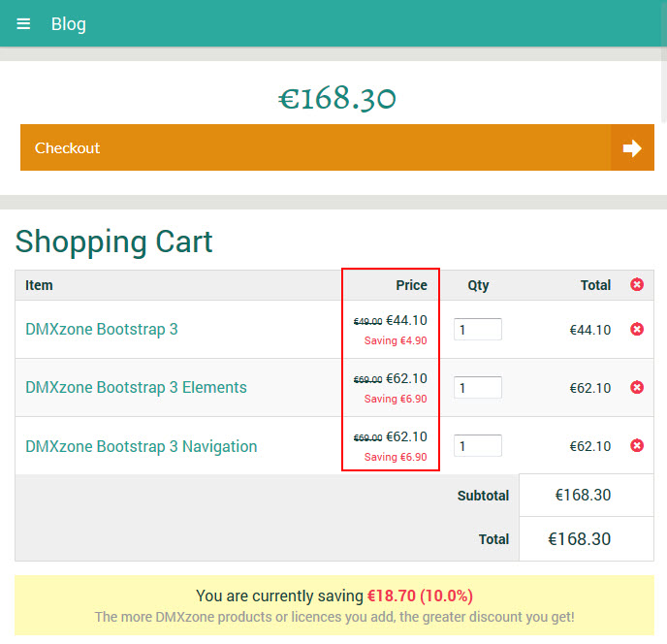Open the DMXzone Bootstrap 3 Navigation link
Viewport: 667px width, 644px height.
click(x=142, y=446)
